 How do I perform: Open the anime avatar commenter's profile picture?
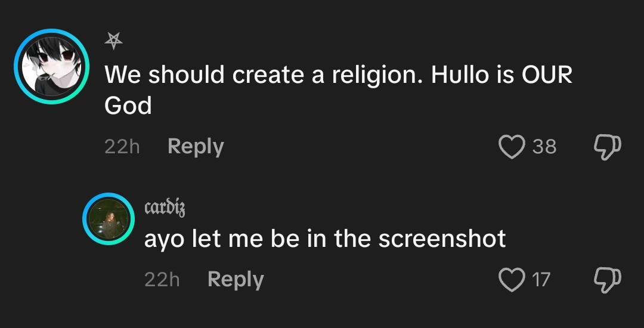pyautogui.click(x=52, y=66)
